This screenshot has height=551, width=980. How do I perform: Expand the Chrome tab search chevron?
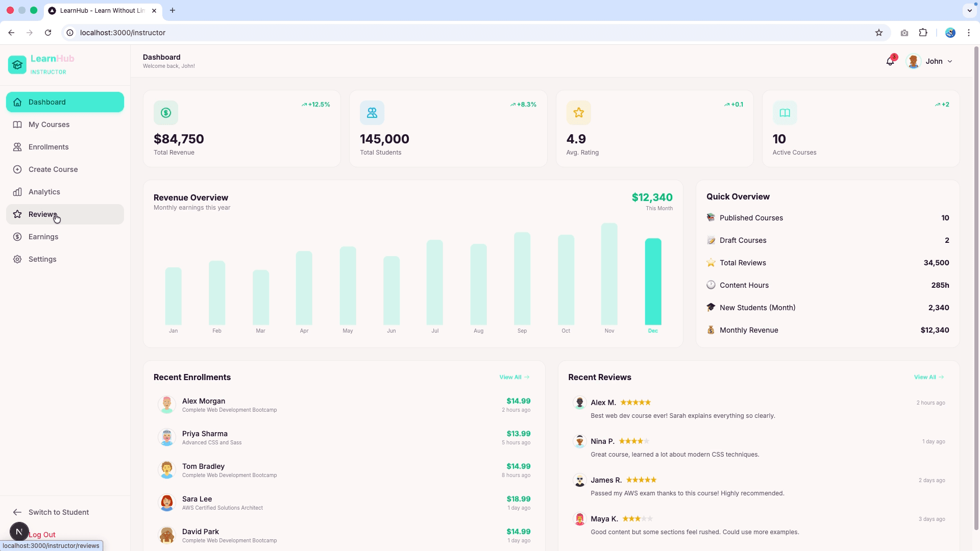pos(969,10)
